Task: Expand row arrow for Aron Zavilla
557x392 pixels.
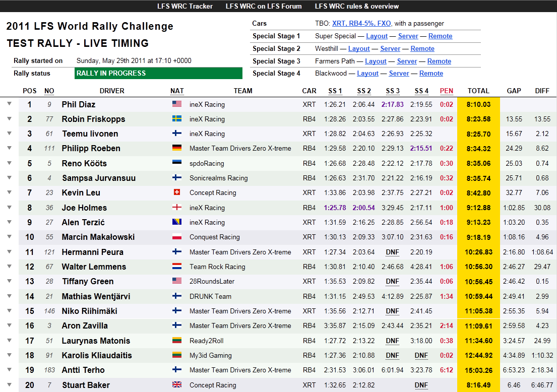Action: [x=9, y=325]
